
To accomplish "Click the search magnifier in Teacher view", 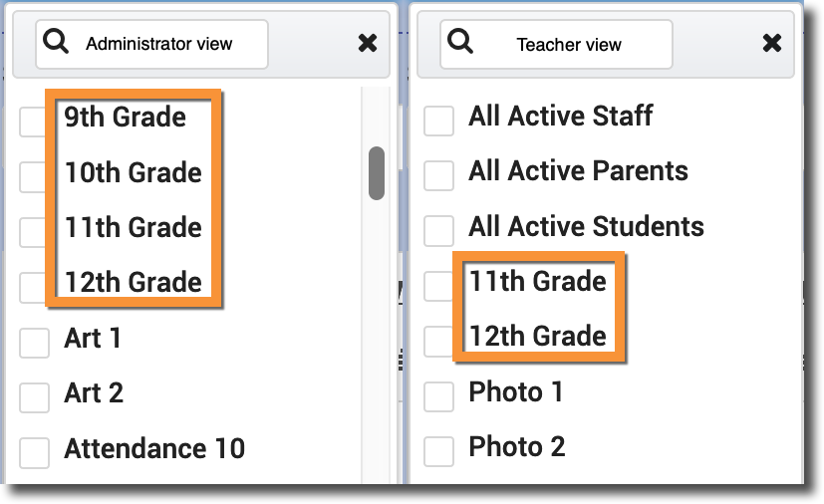I will (460, 43).
